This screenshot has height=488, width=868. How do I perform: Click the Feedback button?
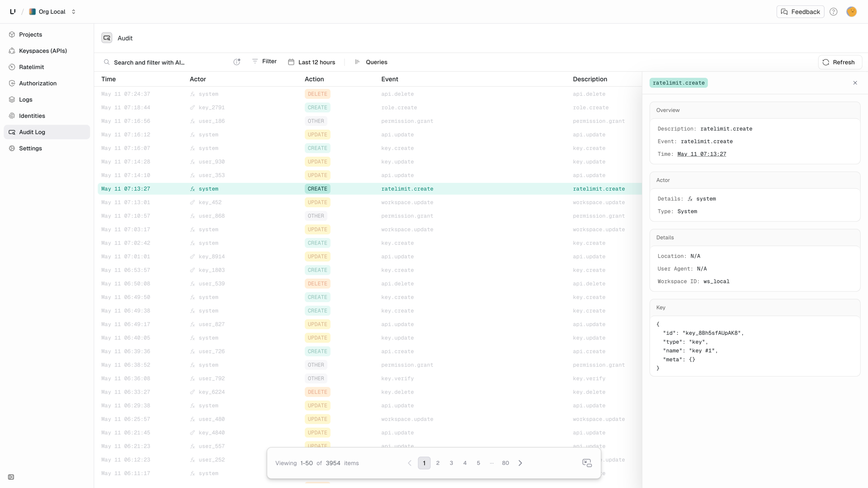click(x=800, y=12)
